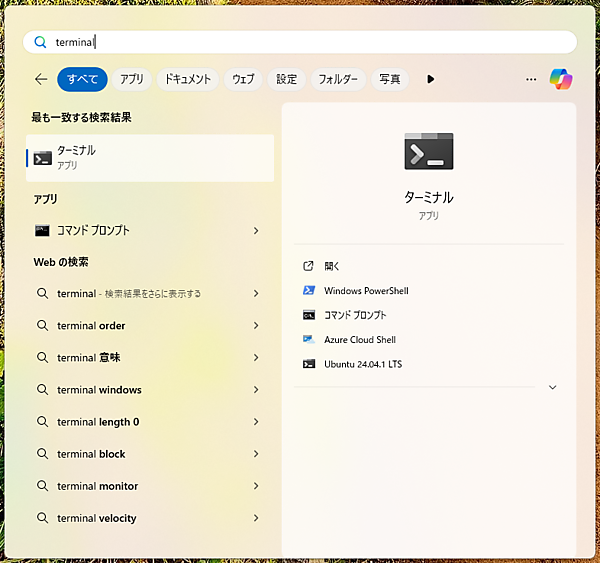Switch to the アプリ filter tab
600x563 pixels.
pos(131,79)
